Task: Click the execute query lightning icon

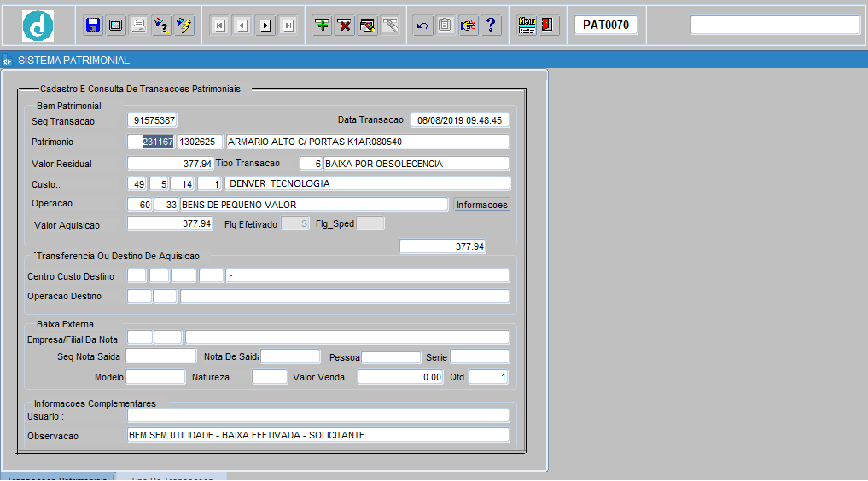Action: (x=184, y=26)
